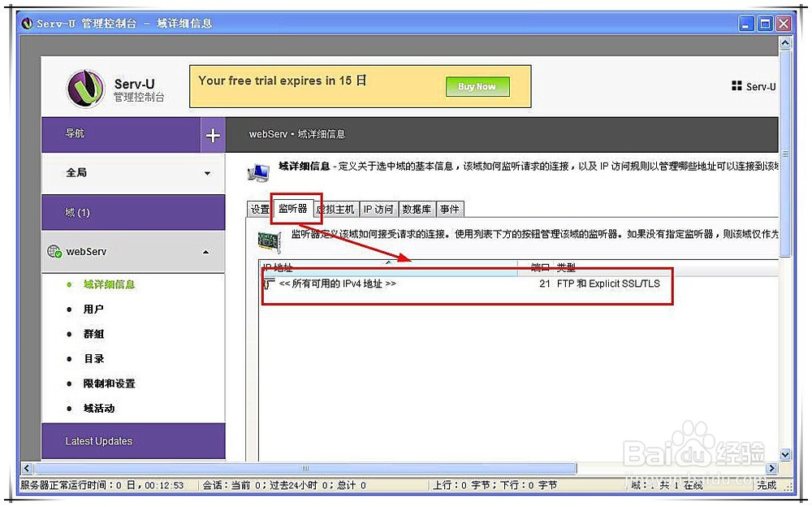812x507 pixels.
Task: Click the 会话 status bar entry
Action: point(283,486)
